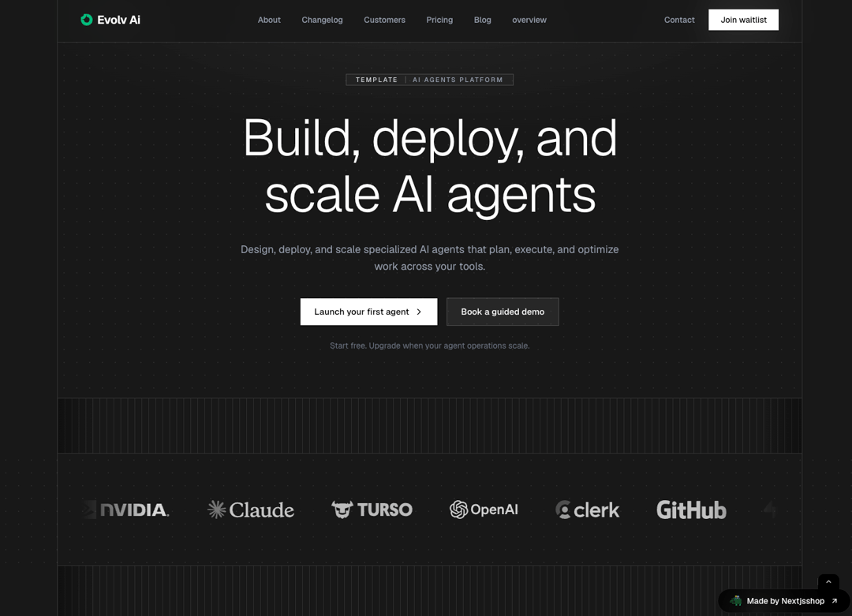The width and height of the screenshot is (852, 616).
Task: Open the Made by Nextjsshop link
Action: [784, 601]
